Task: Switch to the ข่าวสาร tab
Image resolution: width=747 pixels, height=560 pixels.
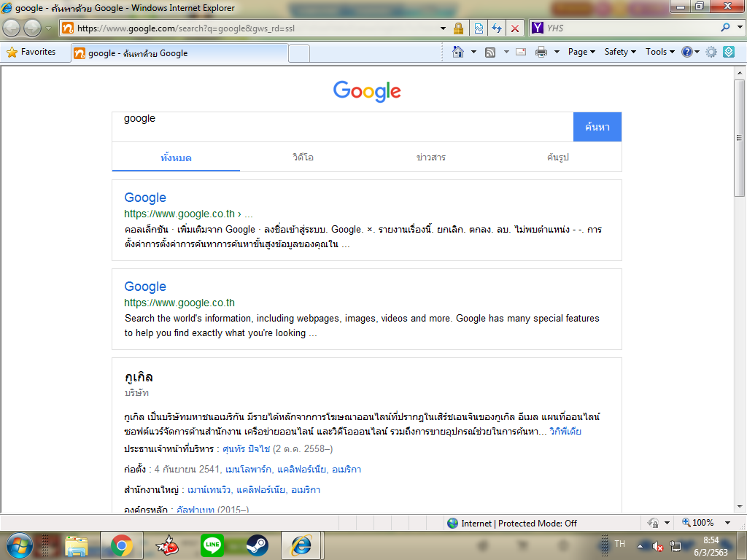Action: pyautogui.click(x=430, y=157)
